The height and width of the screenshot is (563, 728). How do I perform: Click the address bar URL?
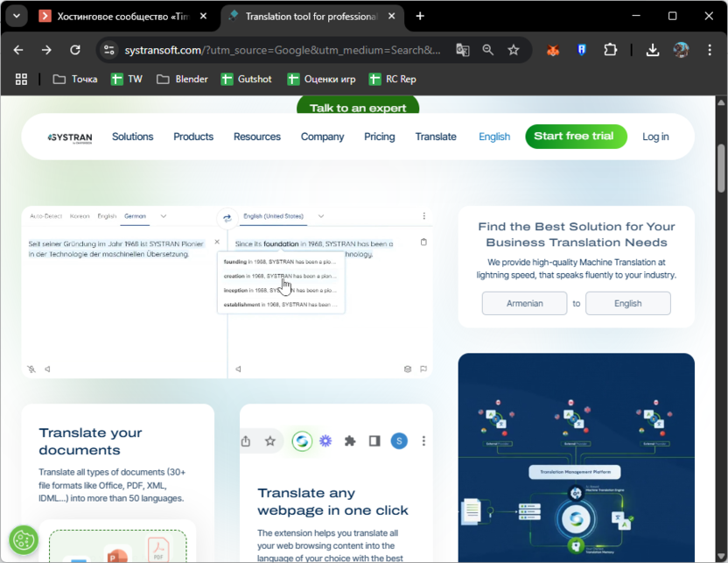click(283, 50)
